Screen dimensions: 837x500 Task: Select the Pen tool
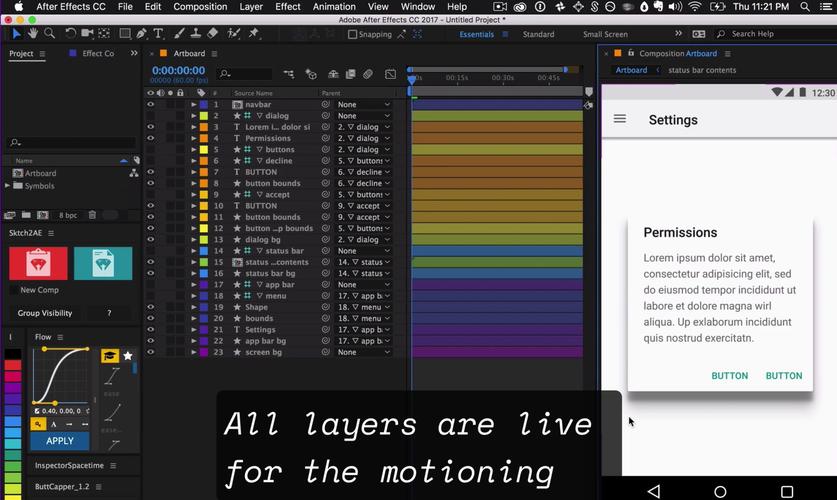pos(141,34)
